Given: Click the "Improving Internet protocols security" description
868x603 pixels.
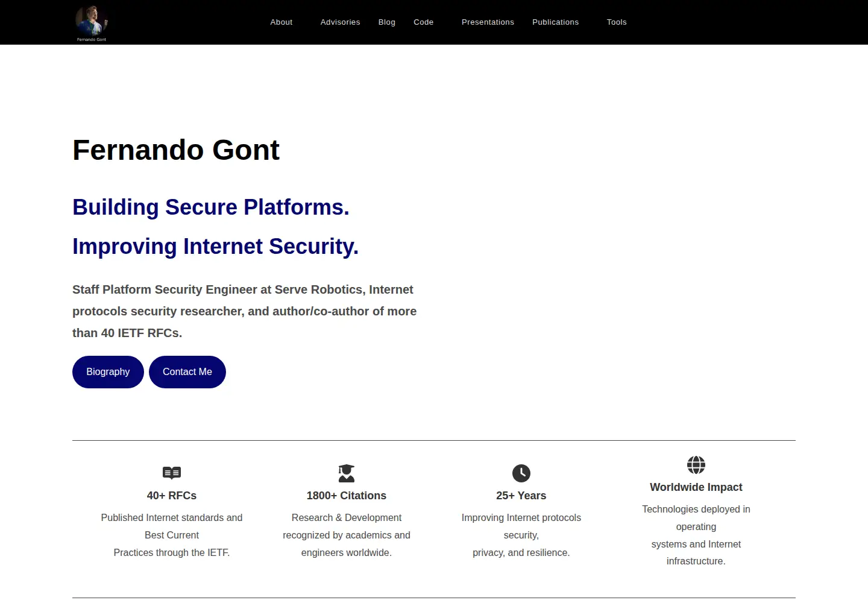Looking at the screenshot, I should point(521,535).
